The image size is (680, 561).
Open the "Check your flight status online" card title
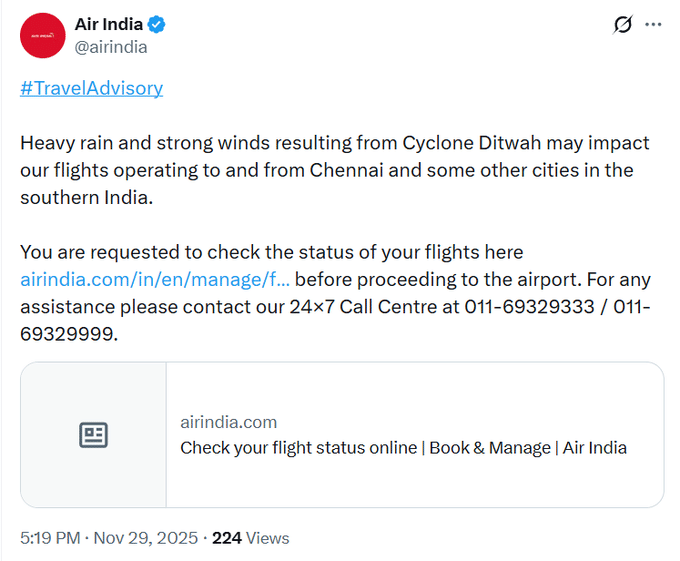pyautogui.click(x=403, y=448)
